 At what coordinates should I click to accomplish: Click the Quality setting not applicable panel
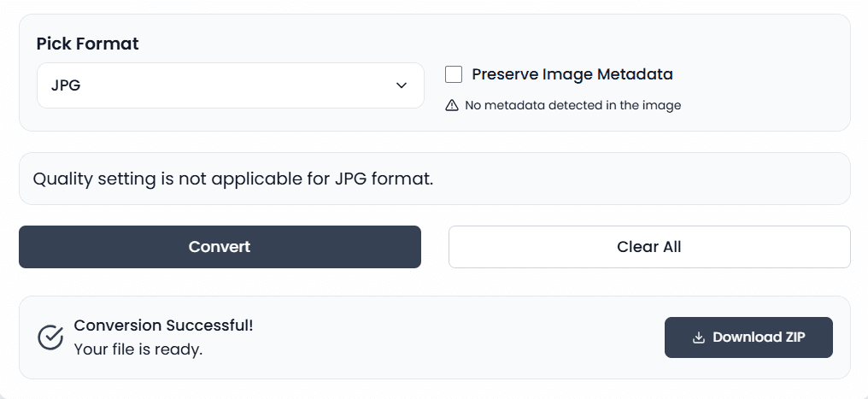[435, 179]
